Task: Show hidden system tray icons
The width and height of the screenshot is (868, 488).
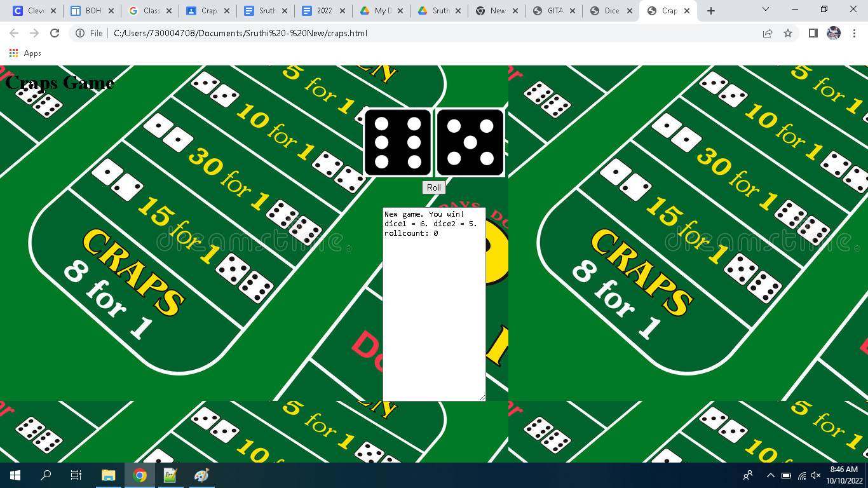Action: [771, 475]
